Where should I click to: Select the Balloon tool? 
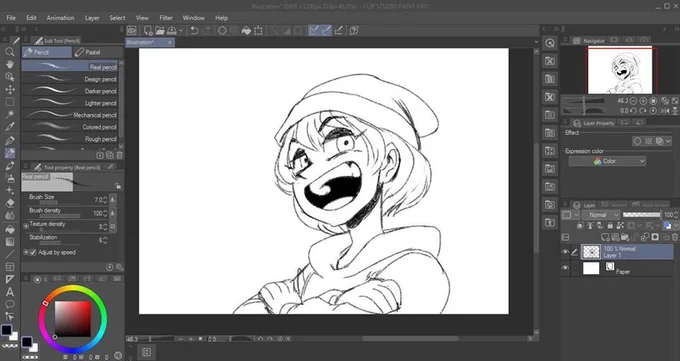[10, 304]
